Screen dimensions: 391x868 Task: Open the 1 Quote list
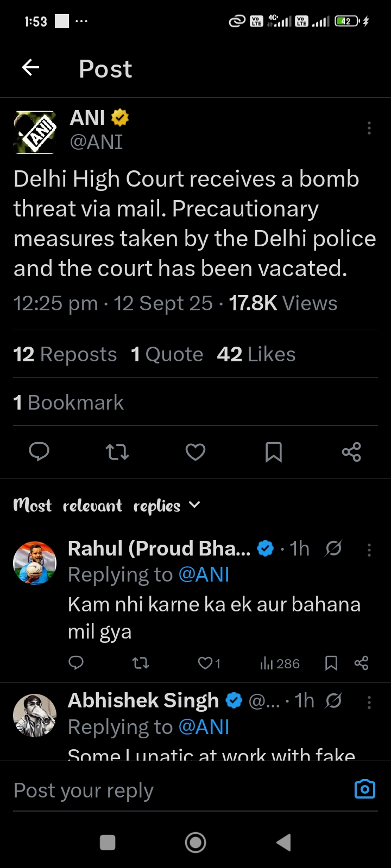[x=167, y=354]
